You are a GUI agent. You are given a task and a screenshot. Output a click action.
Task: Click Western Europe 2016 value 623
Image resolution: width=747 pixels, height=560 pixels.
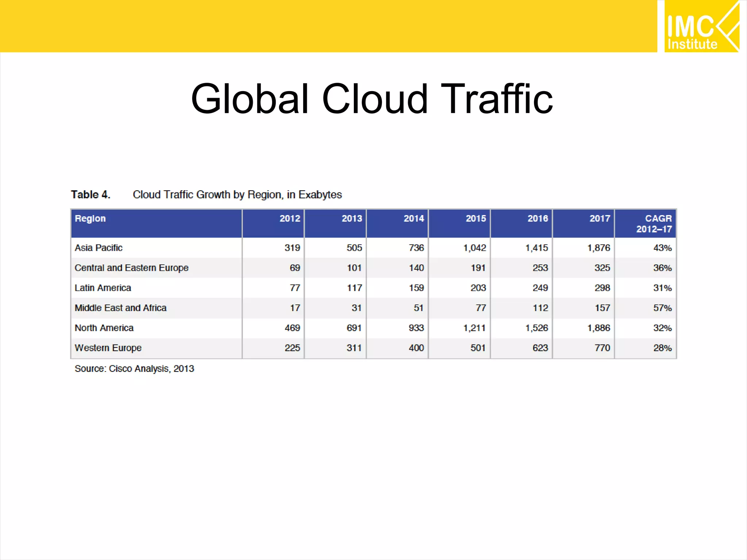click(x=541, y=348)
